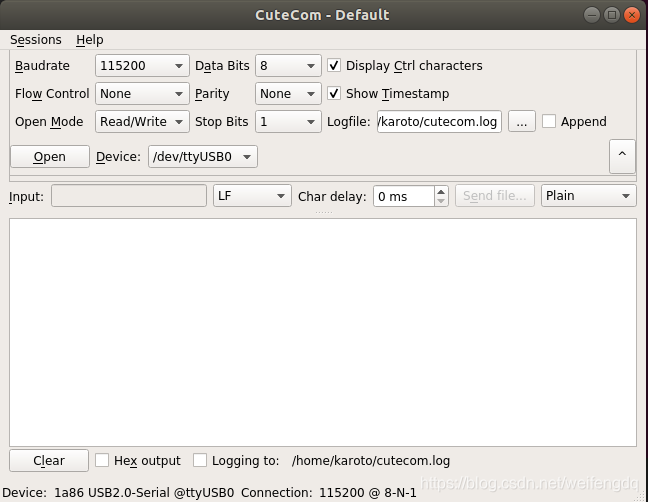Minimize the CuteCom window
648x502 pixels.
(592, 15)
